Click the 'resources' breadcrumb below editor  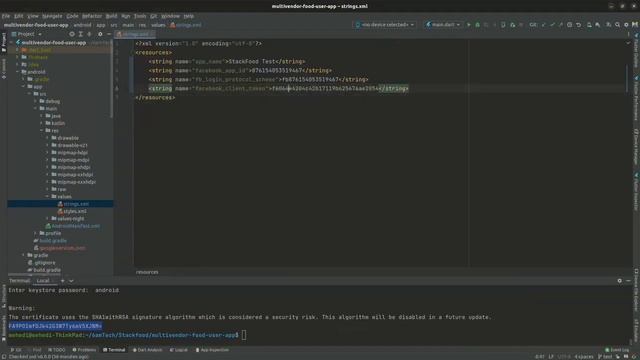[147, 272]
